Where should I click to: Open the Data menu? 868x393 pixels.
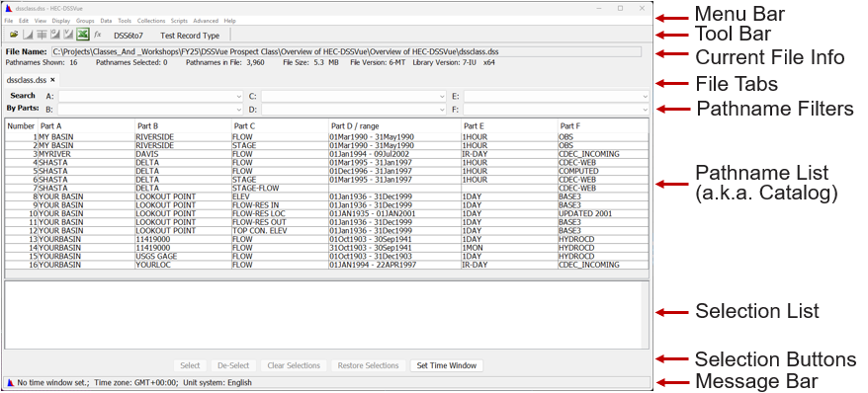107,21
